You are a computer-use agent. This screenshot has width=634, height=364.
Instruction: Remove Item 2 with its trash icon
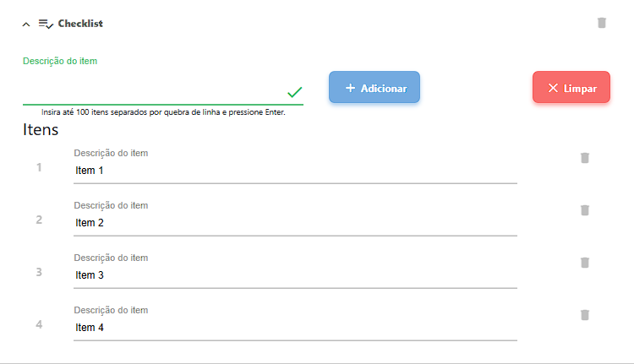[x=584, y=210]
